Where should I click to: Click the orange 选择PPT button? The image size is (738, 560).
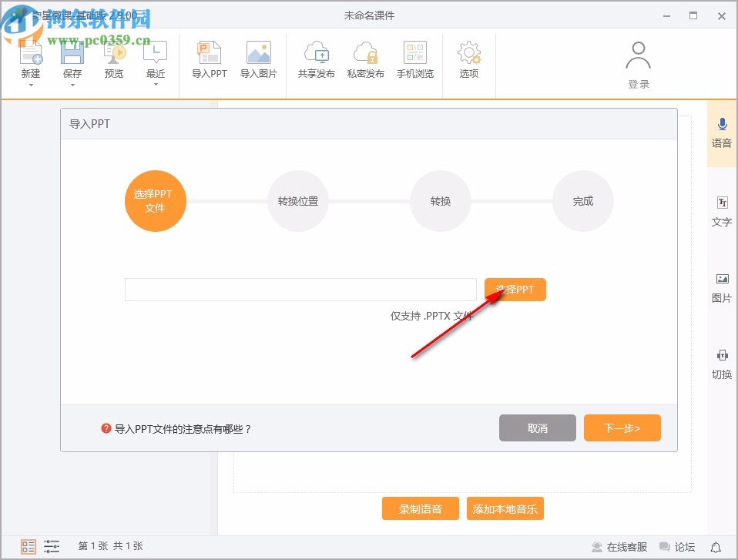click(x=515, y=289)
